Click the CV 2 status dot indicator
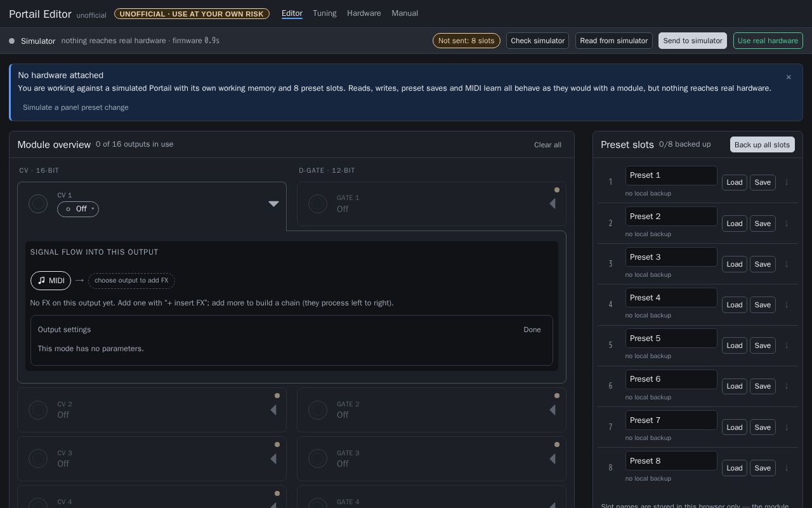812x508 pixels. click(277, 396)
